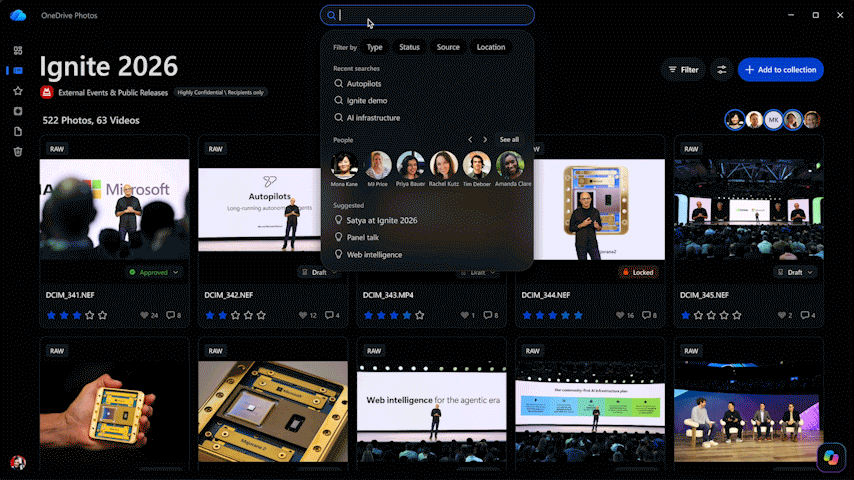Rate DCIM_345.NEF two stars

pyautogui.click(x=698, y=315)
